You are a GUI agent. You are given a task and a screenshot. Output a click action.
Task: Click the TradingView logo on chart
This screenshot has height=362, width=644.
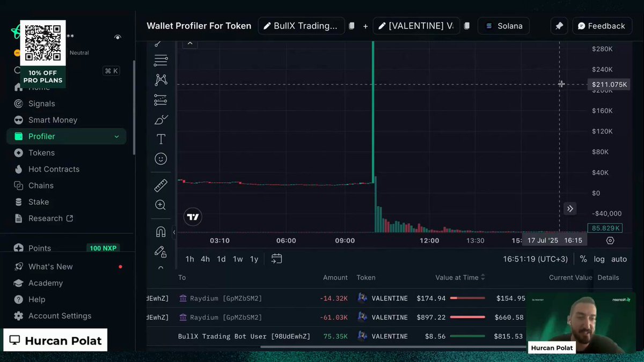point(193,217)
